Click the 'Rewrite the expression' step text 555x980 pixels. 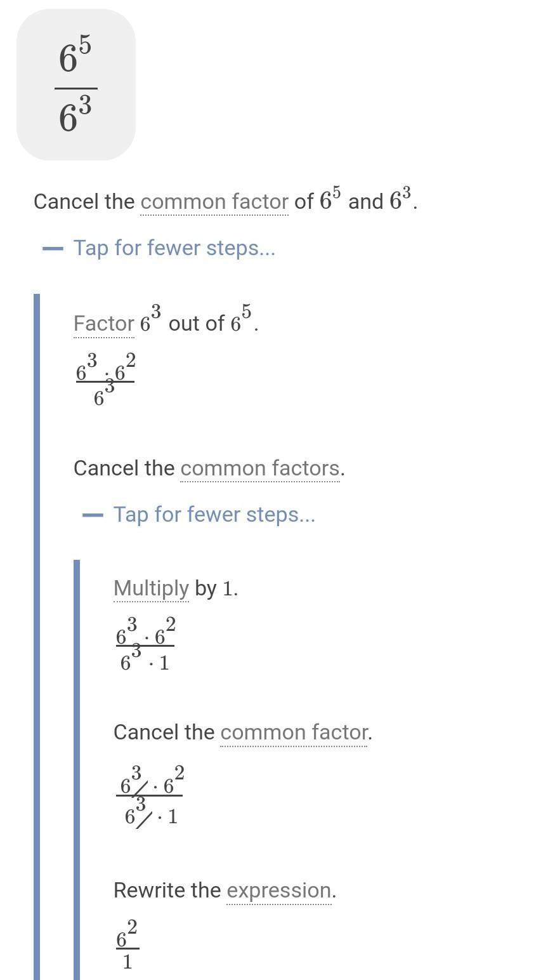pos(225,891)
